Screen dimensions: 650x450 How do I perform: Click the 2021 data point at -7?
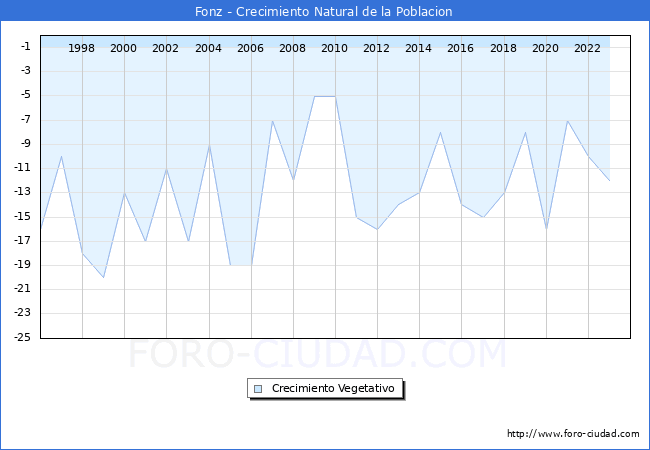point(567,121)
